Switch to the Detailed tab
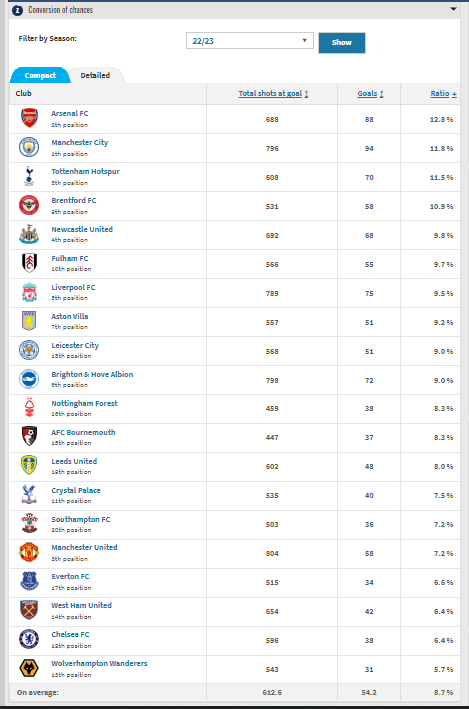The width and height of the screenshot is (469, 709). [x=95, y=76]
